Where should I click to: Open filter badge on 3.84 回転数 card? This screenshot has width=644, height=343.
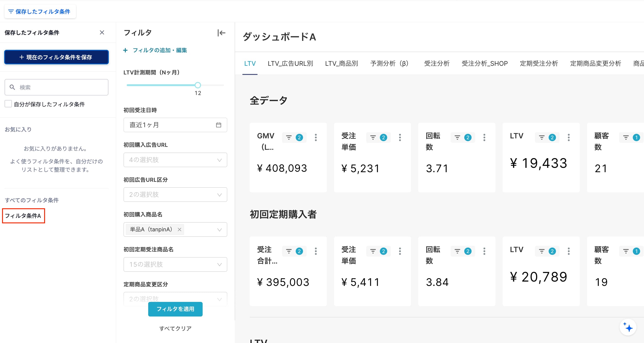[x=463, y=251]
